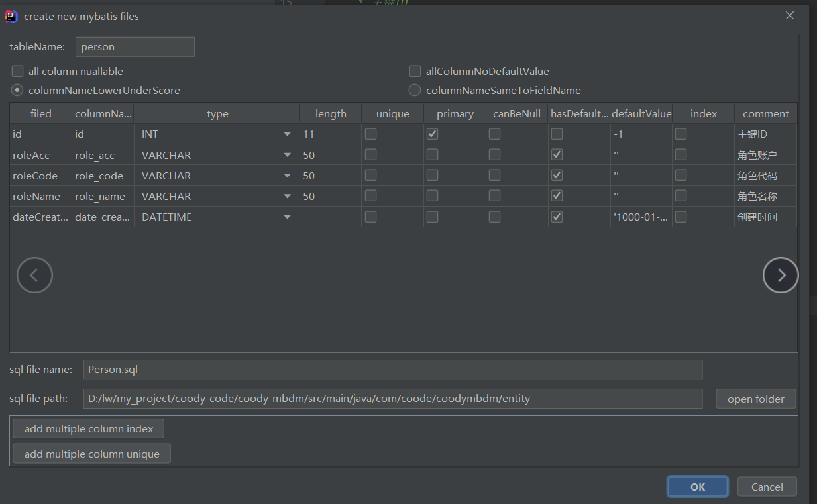
Task: Enable the all column nuallable checkbox
Action: (17, 71)
